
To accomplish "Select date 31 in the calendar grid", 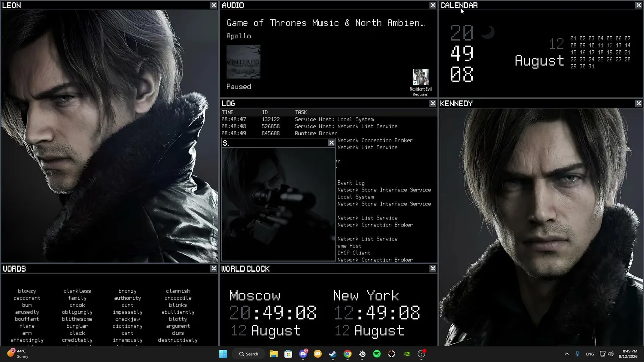I will click(x=591, y=66).
